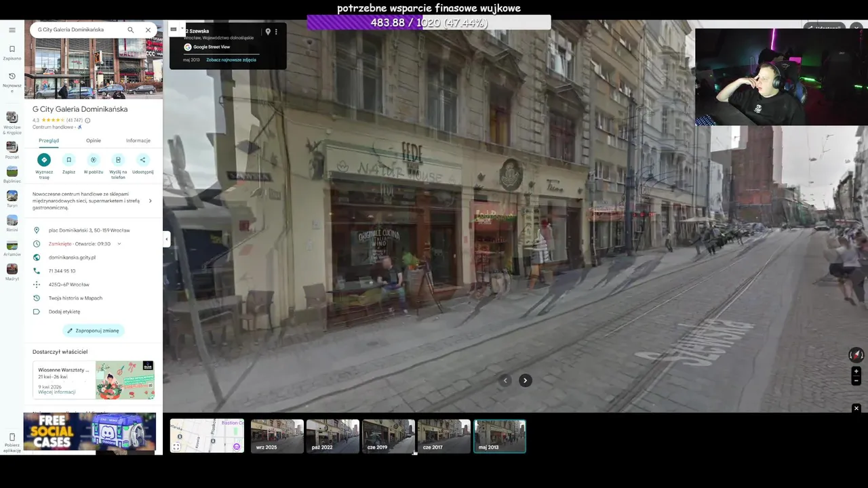This screenshot has width=868, height=488.
Task: Click the streamer webcam overlay
Action: click(781, 77)
